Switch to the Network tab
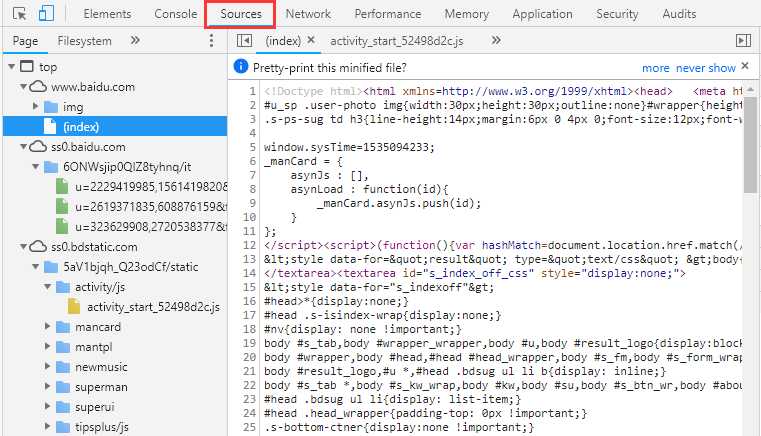This screenshot has height=436, width=761. tap(308, 14)
